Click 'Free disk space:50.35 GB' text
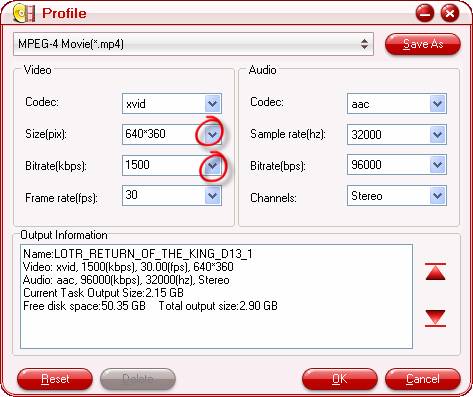The image size is (473, 397). coord(84,306)
